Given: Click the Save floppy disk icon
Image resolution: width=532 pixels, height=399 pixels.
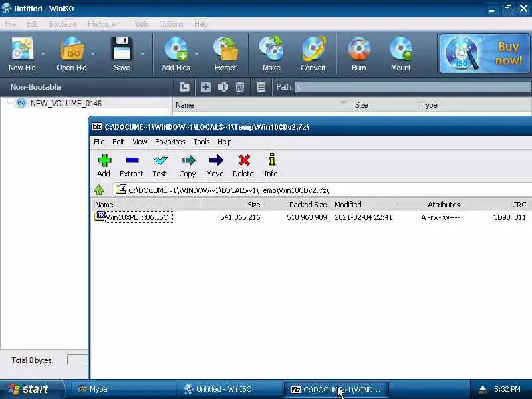Looking at the screenshot, I should pyautogui.click(x=122, y=49).
